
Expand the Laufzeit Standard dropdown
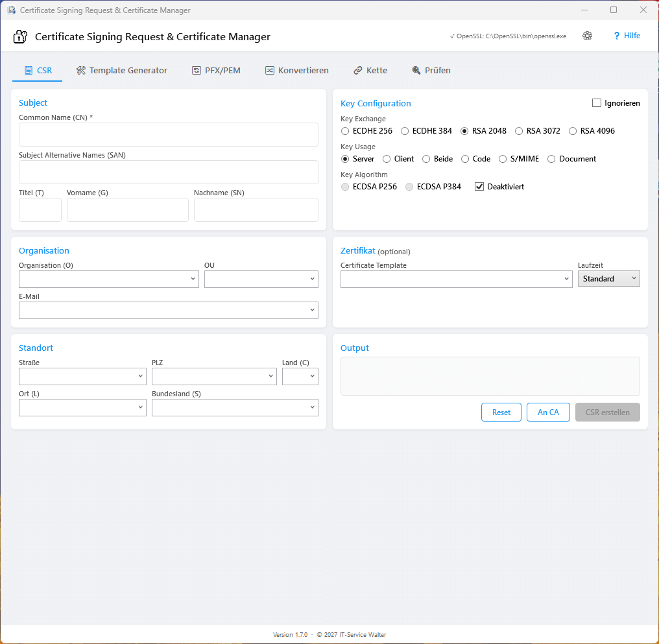[x=608, y=278]
